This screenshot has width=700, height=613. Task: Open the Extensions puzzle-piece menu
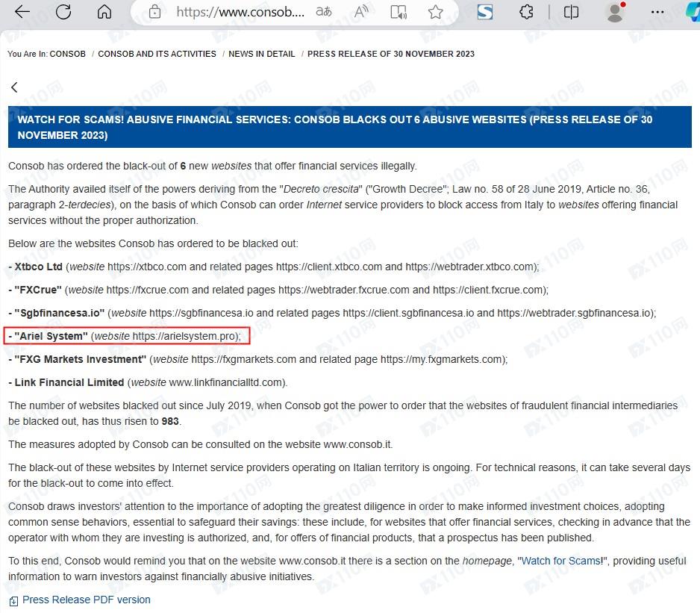coord(527,12)
